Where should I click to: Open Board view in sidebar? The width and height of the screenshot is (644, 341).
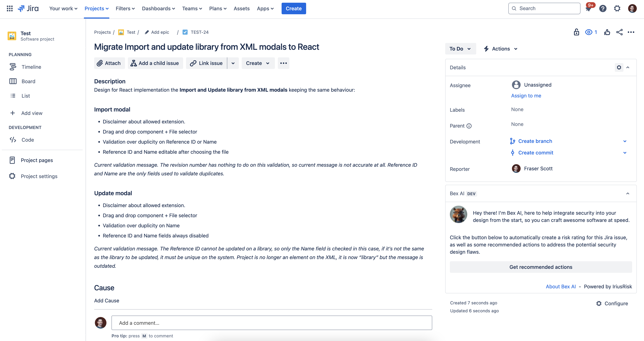pyautogui.click(x=28, y=81)
